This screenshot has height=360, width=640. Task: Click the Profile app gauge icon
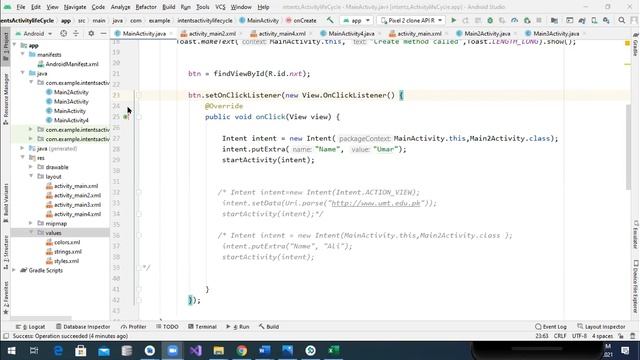[x=514, y=20]
